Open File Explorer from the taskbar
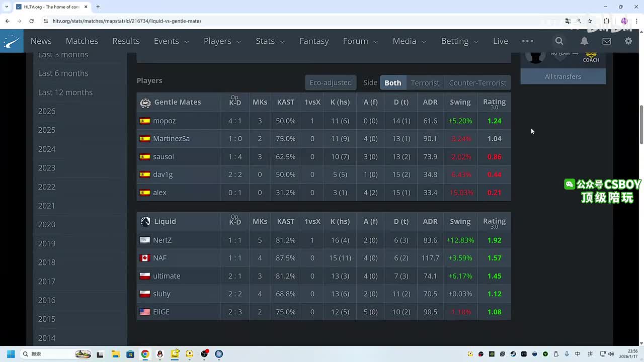This screenshot has height=362, width=644. 115,354
